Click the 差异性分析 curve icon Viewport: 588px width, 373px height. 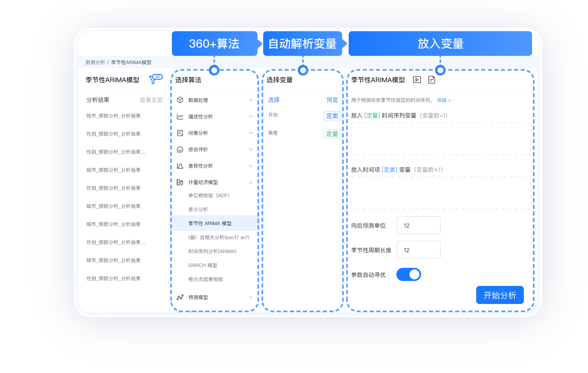[x=180, y=166]
